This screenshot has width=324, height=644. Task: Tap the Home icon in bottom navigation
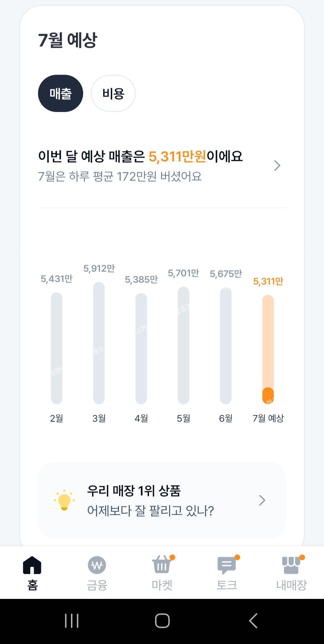pos(32,566)
